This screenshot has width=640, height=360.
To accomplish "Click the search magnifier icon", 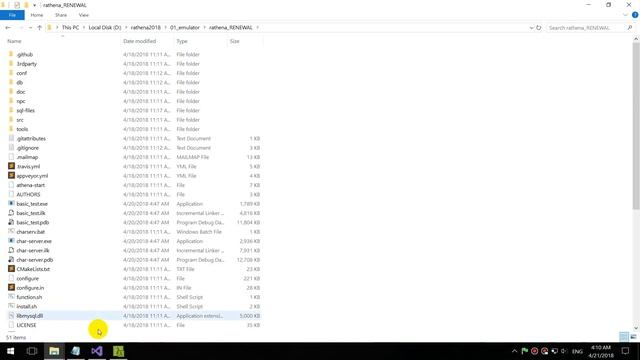I will click(x=630, y=28).
